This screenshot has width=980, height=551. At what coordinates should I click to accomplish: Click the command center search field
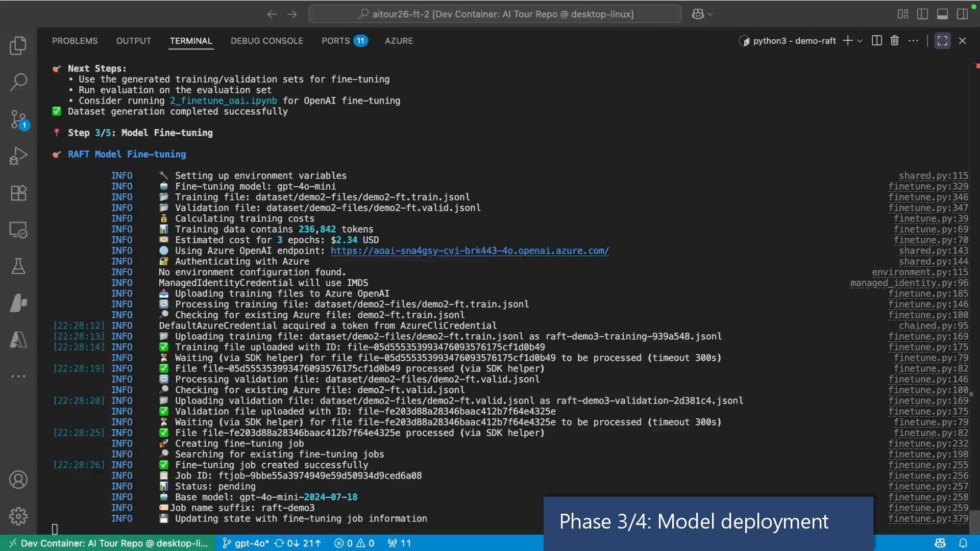[495, 14]
